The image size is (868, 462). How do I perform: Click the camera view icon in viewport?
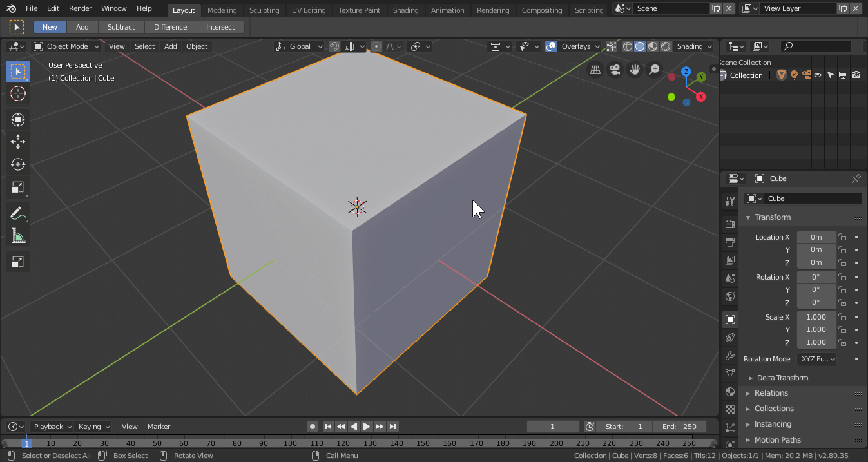[x=615, y=70]
